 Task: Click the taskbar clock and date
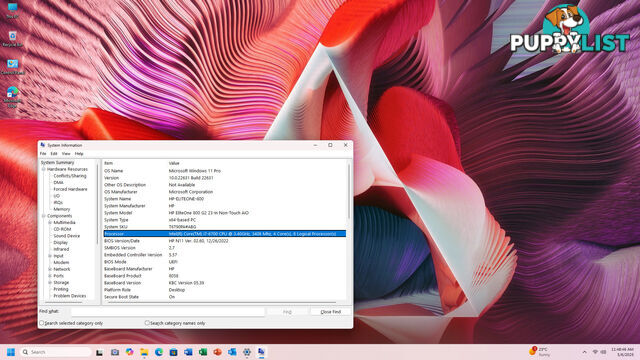pyautogui.click(x=622, y=352)
